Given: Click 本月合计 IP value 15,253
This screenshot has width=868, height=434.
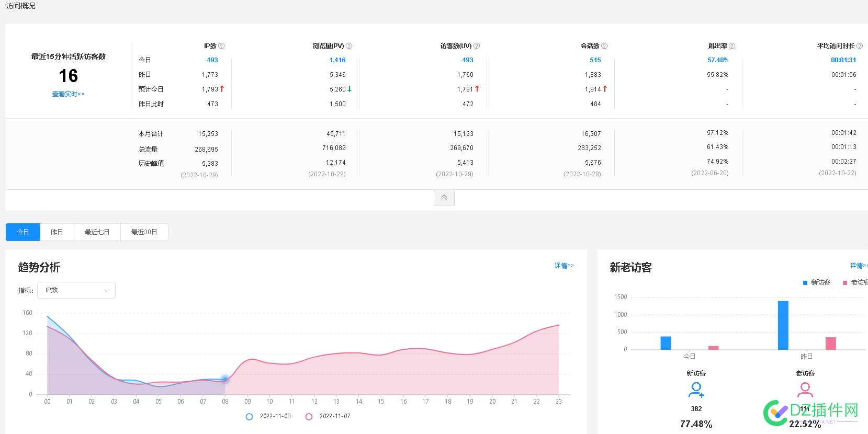Looking at the screenshot, I should [x=208, y=134].
